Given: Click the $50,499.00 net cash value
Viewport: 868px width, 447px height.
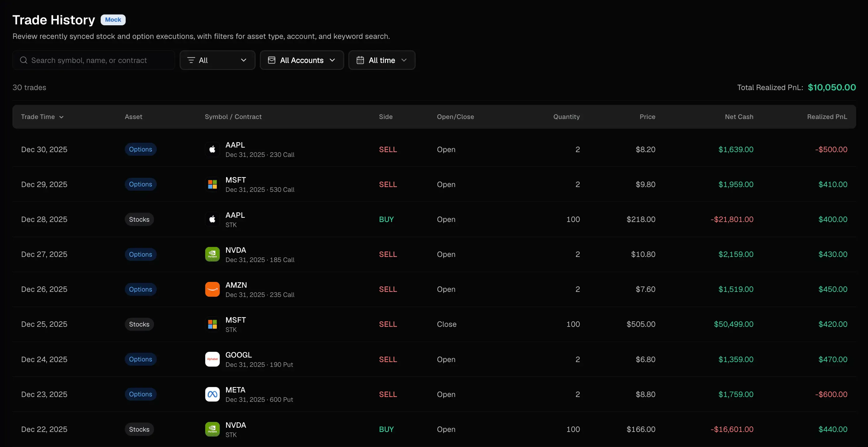Looking at the screenshot, I should 734,324.
